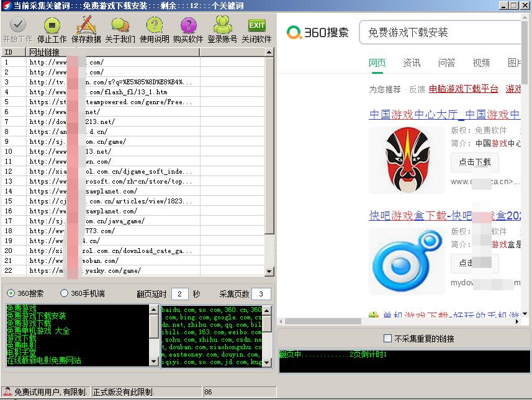Switch to the 视频 search tab

pos(481,63)
